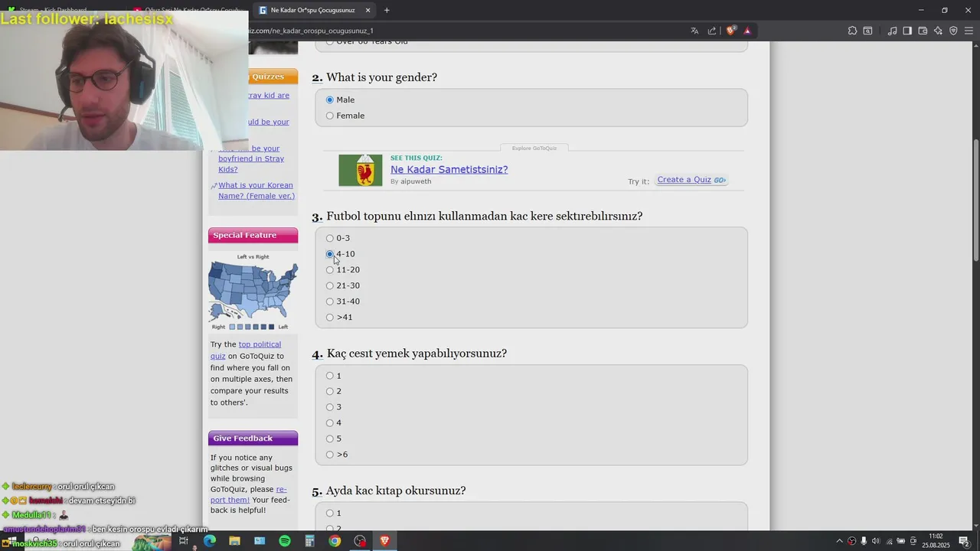Choose 3 for question 4 yemek
Screen dimensions: 980x551
[330, 407]
